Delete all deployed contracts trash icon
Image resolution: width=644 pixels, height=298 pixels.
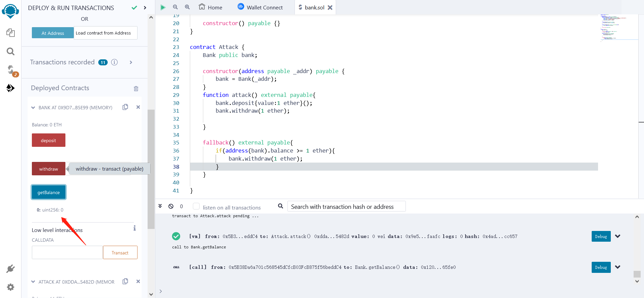136,88
